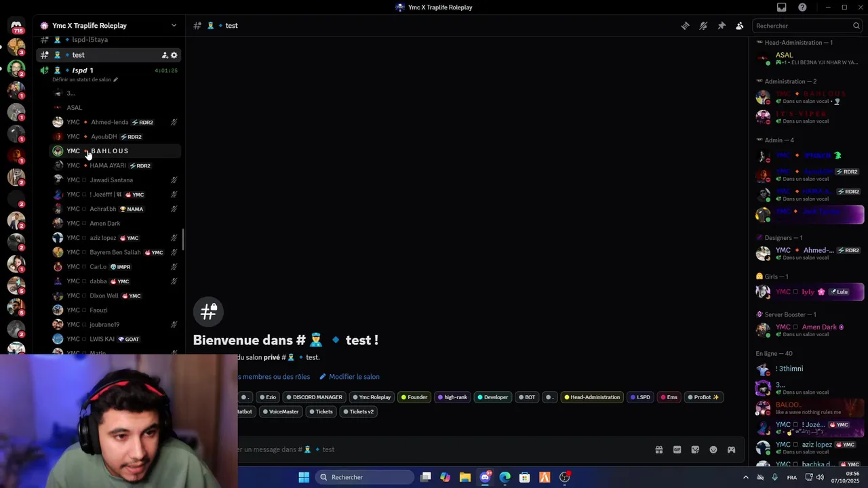Image resolution: width=868 pixels, height=488 pixels.
Task: Open Microsoft Edge from taskbar
Action: click(x=505, y=477)
